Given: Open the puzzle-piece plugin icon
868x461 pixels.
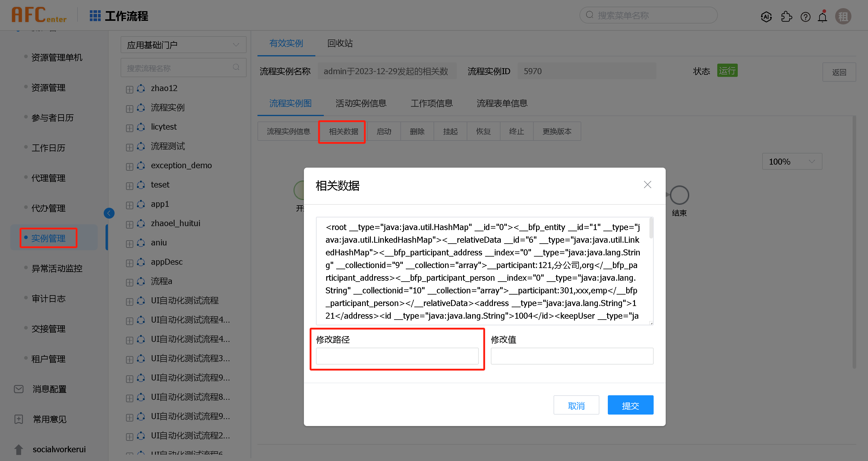Looking at the screenshot, I should (x=786, y=17).
